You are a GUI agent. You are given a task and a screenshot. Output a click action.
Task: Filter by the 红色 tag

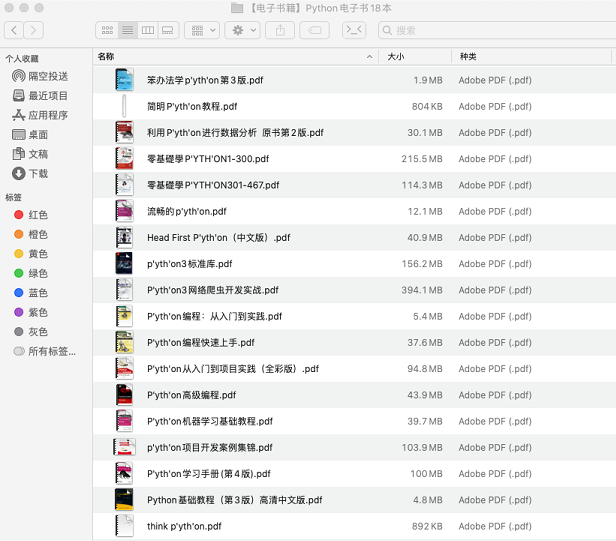coord(31,215)
